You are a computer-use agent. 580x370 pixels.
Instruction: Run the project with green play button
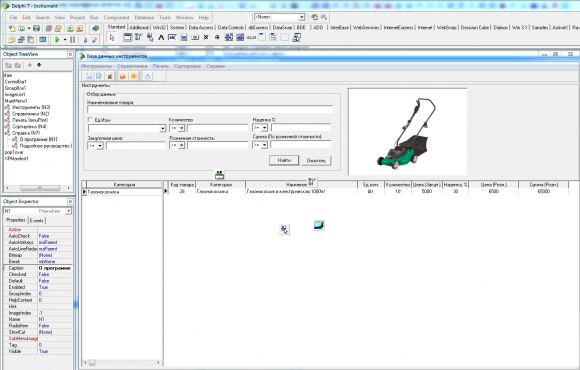[x=57, y=39]
